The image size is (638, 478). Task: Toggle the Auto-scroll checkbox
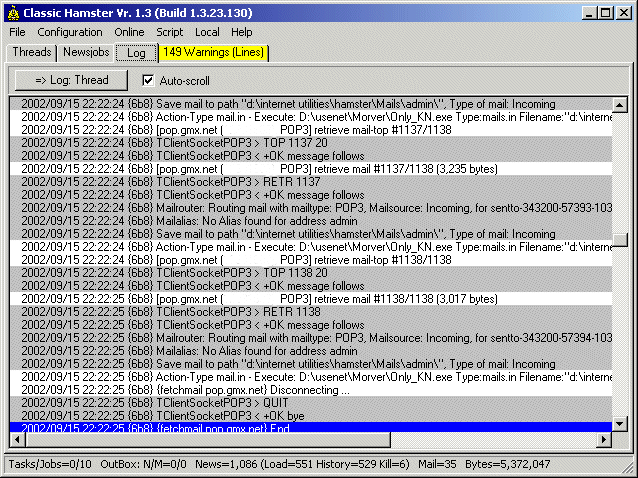149,80
